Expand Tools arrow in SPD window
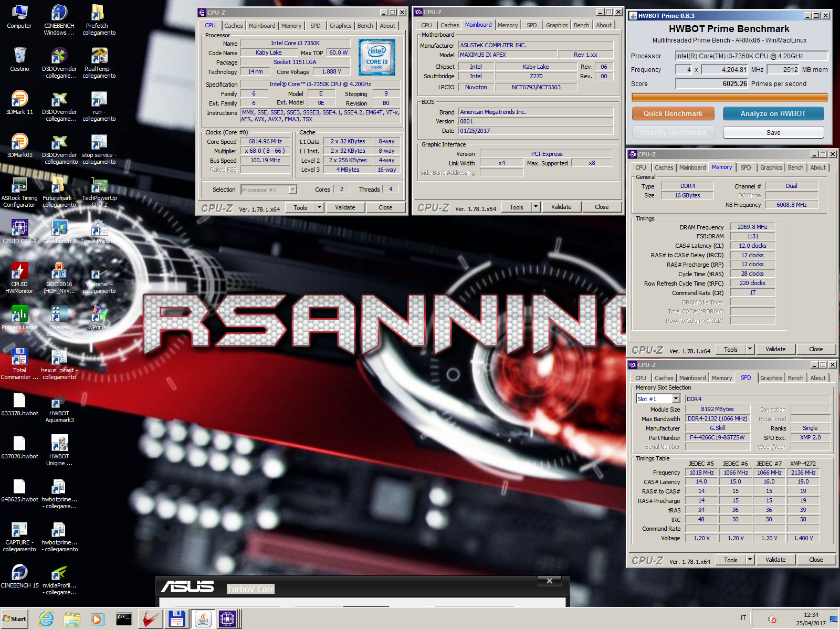Screen dimensions: 840x630 click(750, 560)
